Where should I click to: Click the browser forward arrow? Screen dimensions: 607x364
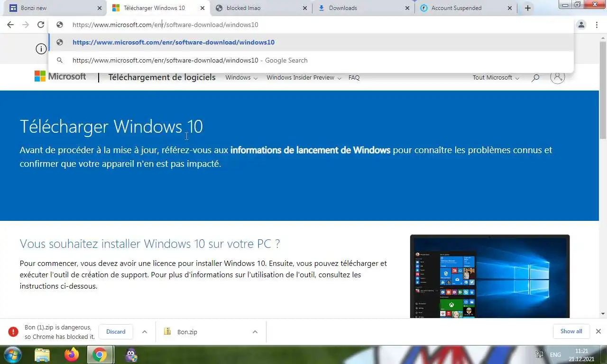26,25
